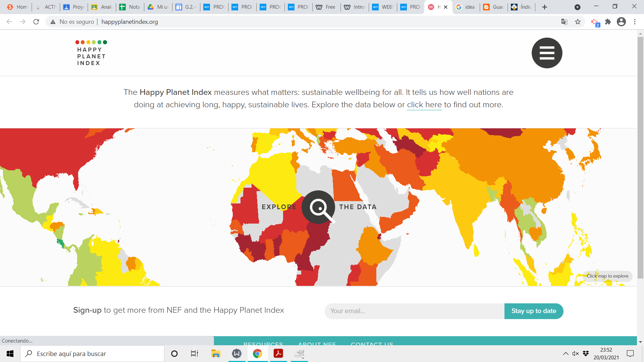Image resolution: width=644 pixels, height=362 pixels.
Task: Click the browser forward arrow
Action: [x=22, y=22]
